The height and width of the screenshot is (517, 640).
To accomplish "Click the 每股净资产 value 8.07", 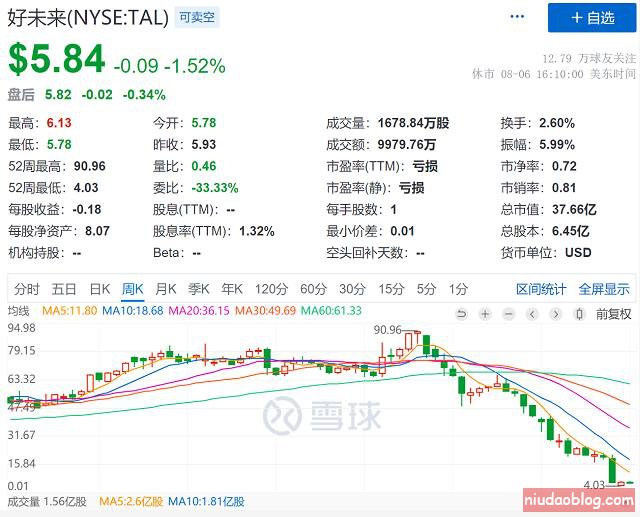I will pos(97,231).
